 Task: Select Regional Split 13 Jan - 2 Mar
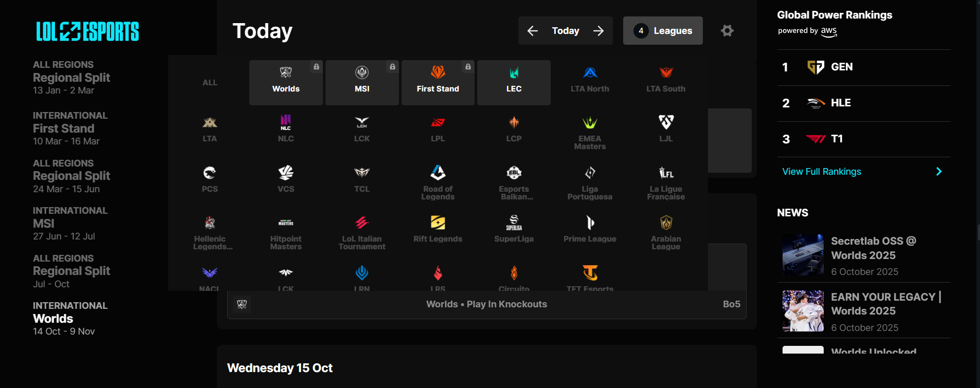[71, 78]
